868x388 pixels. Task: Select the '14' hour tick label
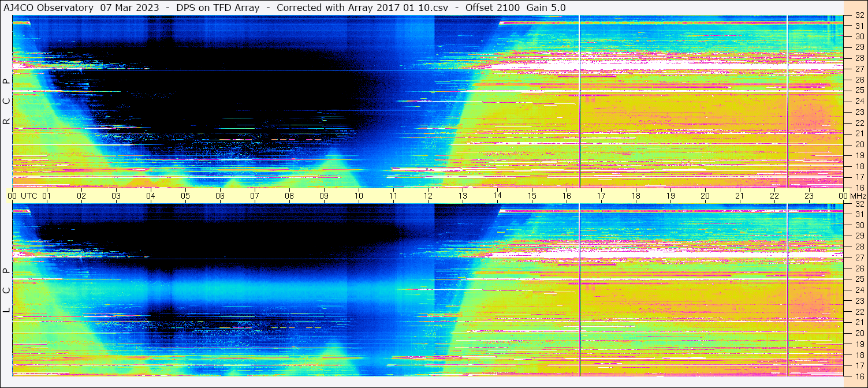coord(497,196)
